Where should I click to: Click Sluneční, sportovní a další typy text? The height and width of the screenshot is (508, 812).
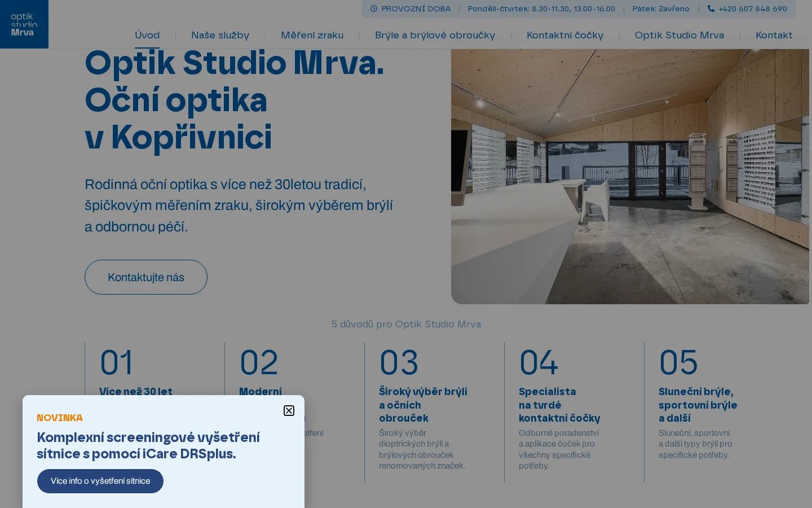[x=695, y=444]
